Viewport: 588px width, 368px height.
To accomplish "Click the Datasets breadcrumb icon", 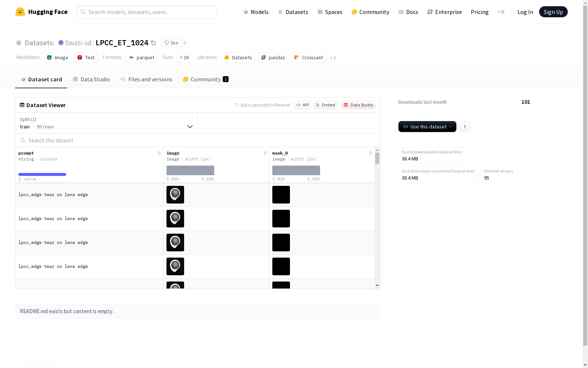I will click(19, 43).
